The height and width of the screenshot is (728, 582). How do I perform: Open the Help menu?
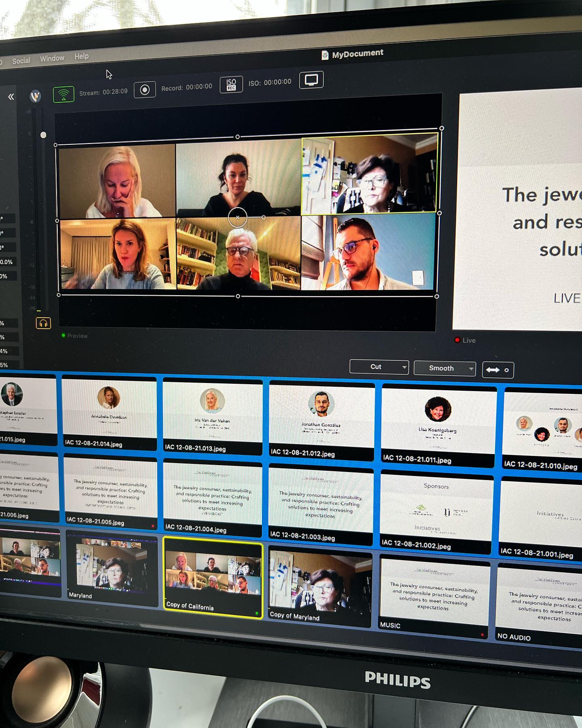click(81, 57)
